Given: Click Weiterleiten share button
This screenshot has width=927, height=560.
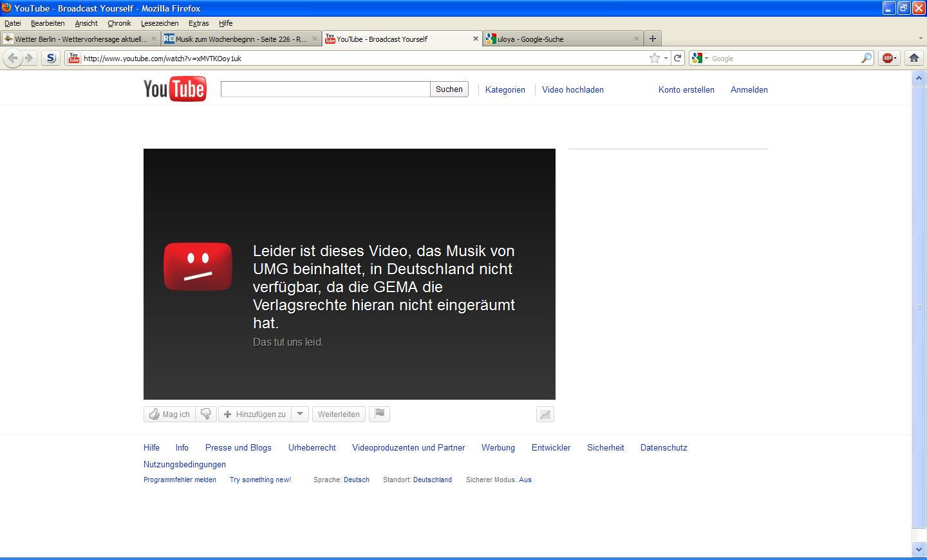Looking at the screenshot, I should click(339, 414).
